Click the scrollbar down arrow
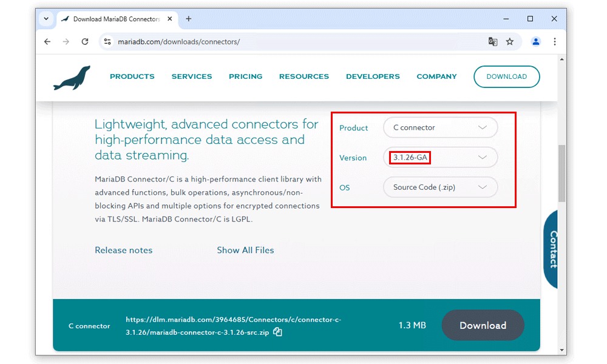Image resolution: width=607 pixels, height=364 pixels. click(561, 350)
